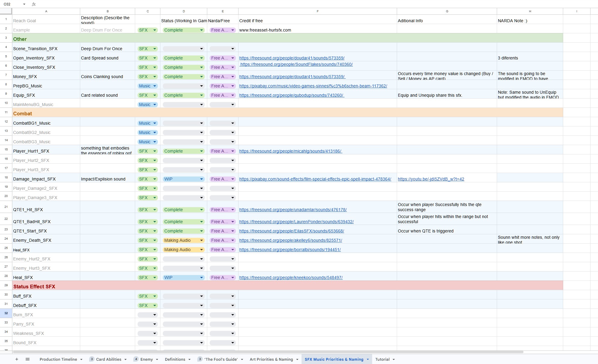
Task: Switch to Card Abilities tab
Action: [x=109, y=359]
